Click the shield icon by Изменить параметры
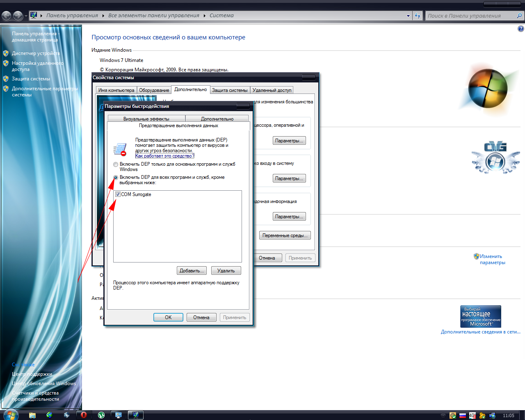Viewport: 525px width, 420px height. pos(476,256)
